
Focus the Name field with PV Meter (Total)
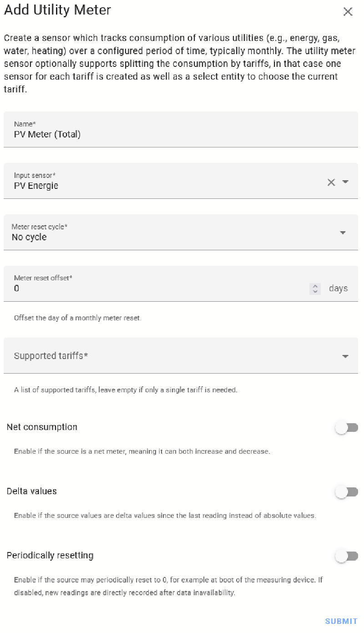(181, 129)
